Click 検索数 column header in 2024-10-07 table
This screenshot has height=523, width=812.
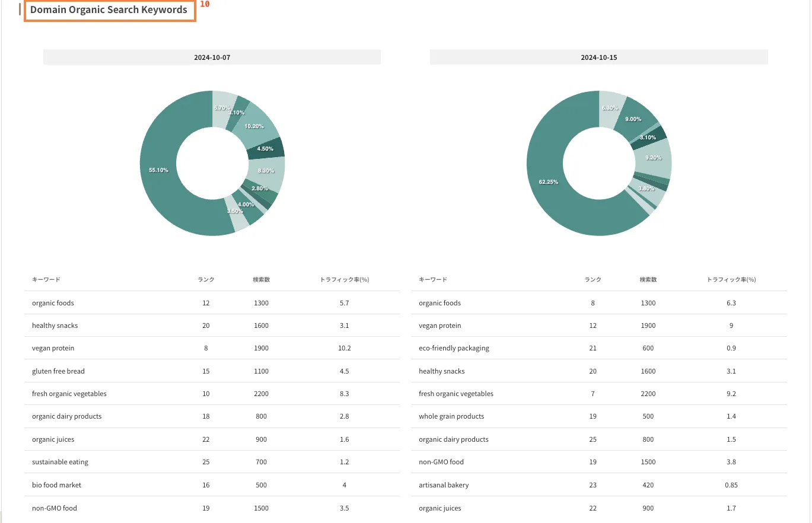tap(261, 279)
